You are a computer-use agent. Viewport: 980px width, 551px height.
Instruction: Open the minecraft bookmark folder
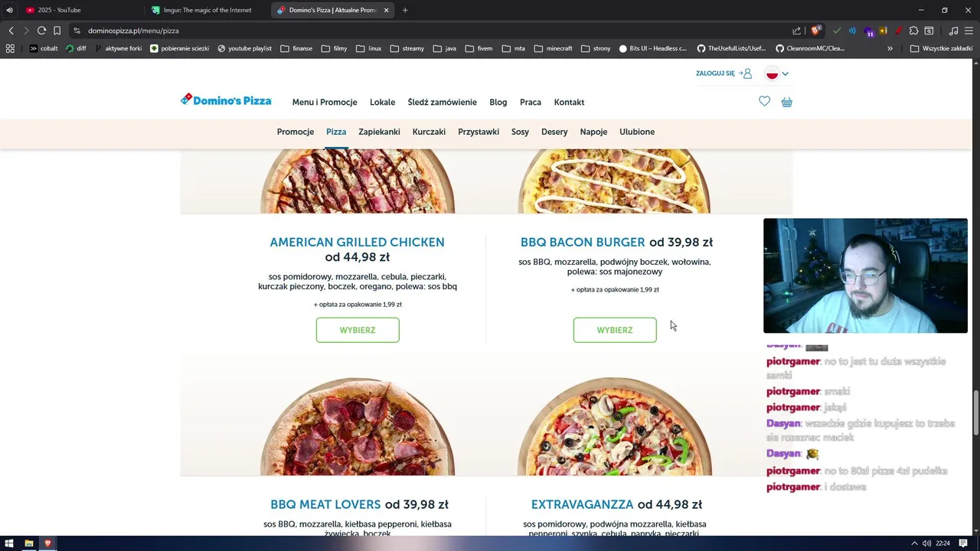[x=553, y=48]
